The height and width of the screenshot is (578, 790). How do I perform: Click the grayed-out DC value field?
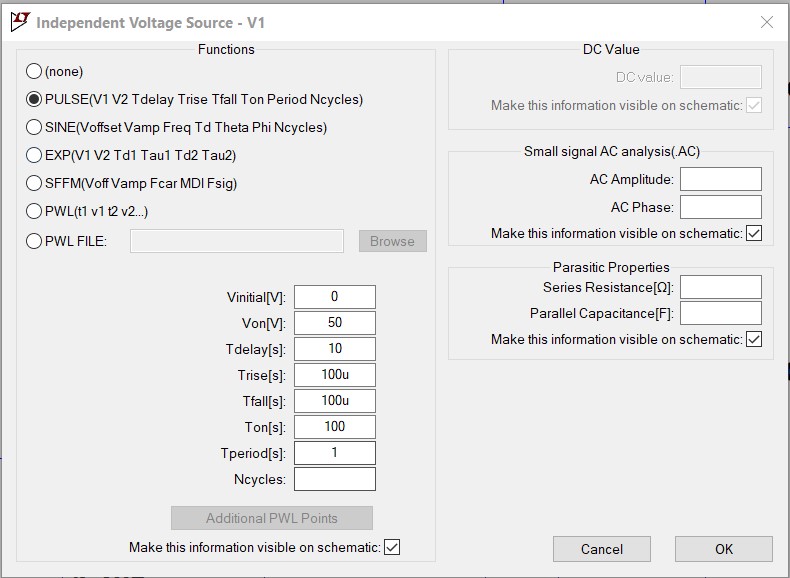coord(720,77)
